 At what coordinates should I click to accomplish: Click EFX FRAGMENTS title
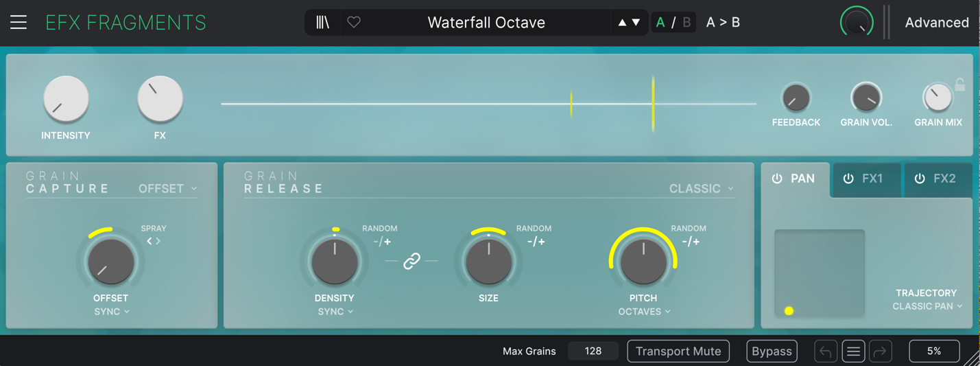pos(126,23)
